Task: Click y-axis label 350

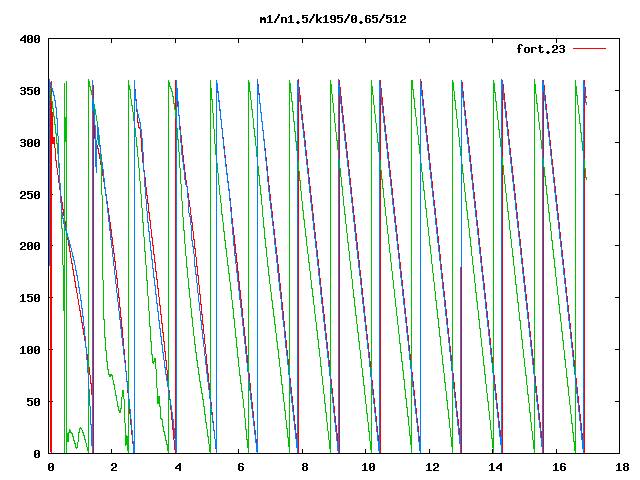Action: (30, 91)
